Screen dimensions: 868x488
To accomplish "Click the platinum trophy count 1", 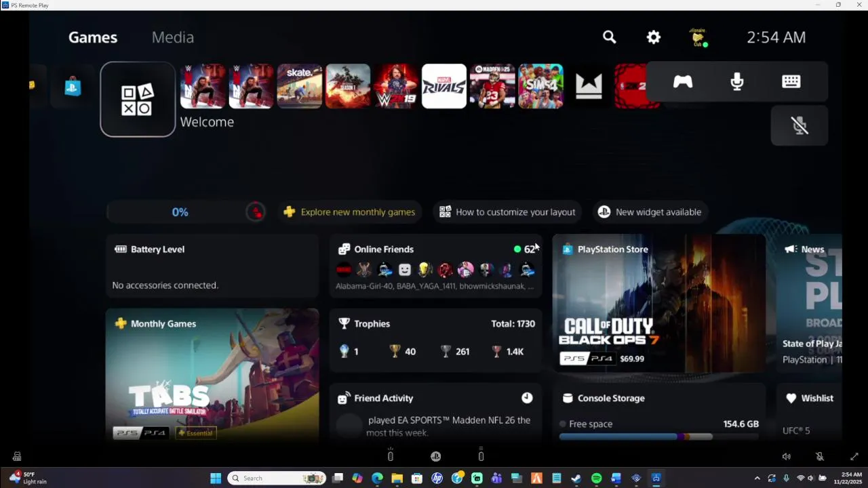I will pos(350,351).
